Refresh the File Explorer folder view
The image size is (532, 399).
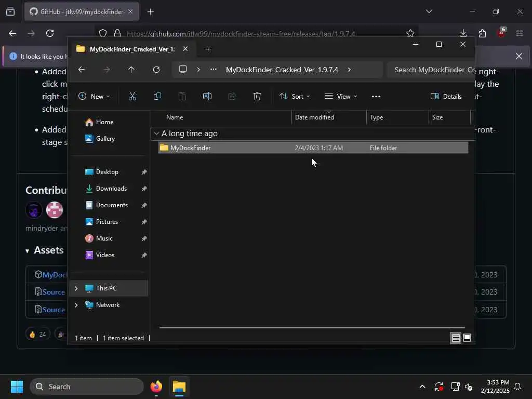(x=156, y=70)
